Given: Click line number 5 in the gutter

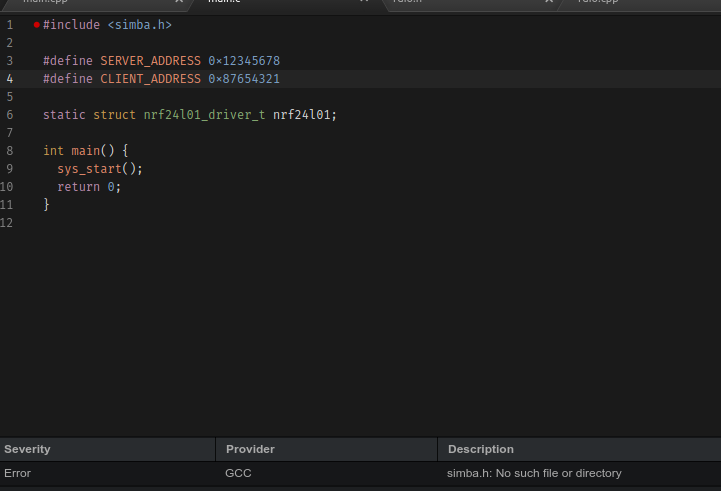Looking at the screenshot, I should tap(10, 97).
